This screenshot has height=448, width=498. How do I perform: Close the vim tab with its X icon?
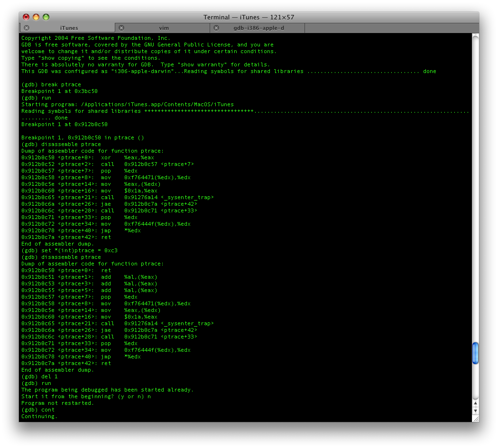coord(121,28)
